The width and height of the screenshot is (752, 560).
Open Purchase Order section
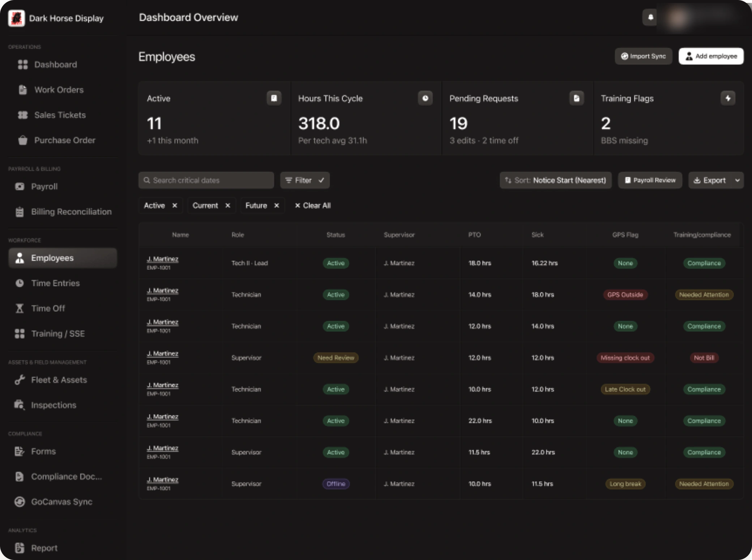[63, 140]
